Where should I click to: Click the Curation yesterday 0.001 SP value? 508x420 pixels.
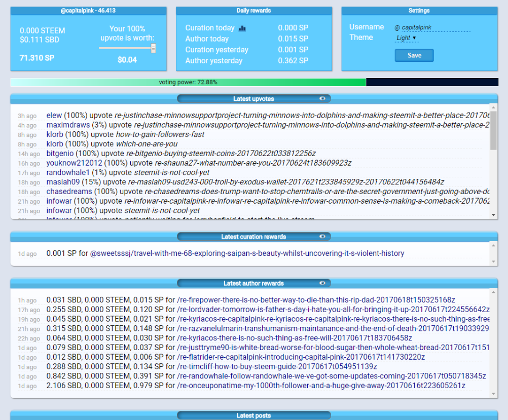293,50
